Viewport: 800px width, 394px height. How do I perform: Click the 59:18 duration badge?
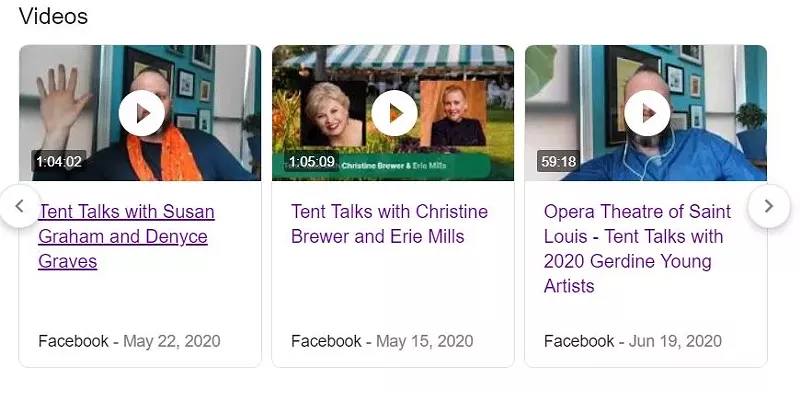[x=559, y=162]
